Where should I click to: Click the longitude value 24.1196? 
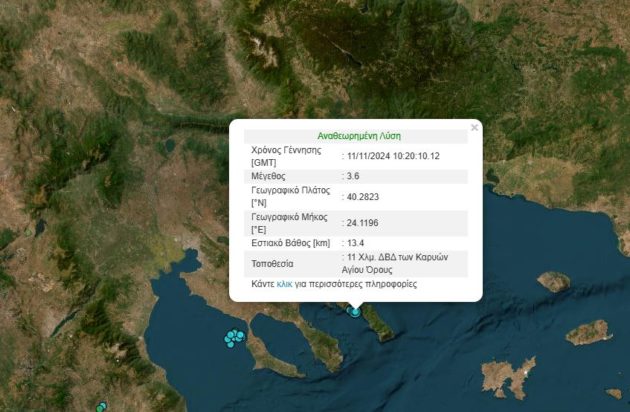364,223
